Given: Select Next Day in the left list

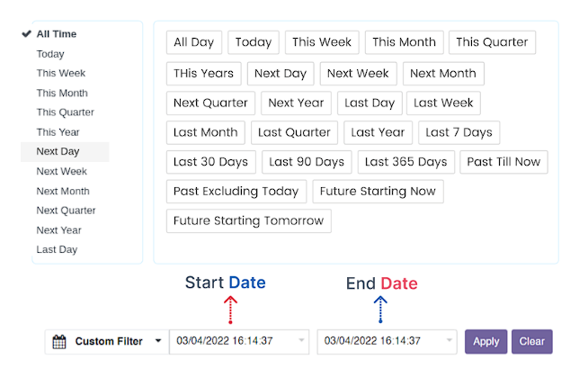Looking at the screenshot, I should [58, 151].
